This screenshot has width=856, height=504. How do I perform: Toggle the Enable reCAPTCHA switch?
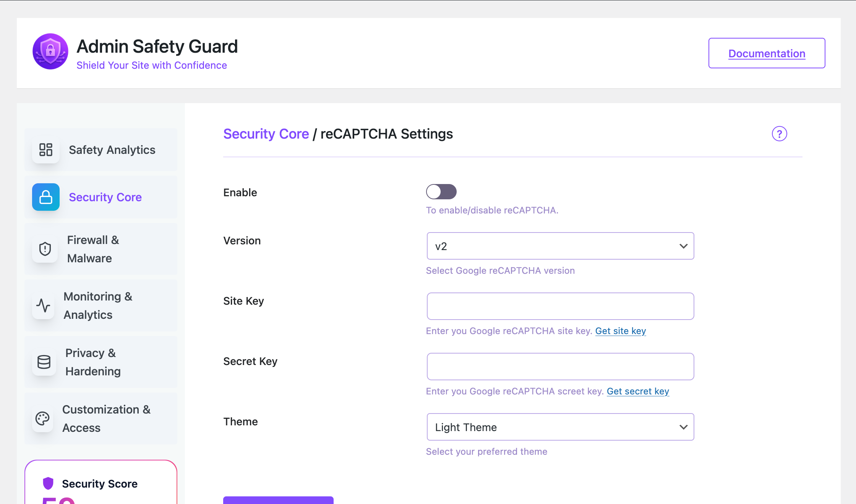click(x=441, y=192)
